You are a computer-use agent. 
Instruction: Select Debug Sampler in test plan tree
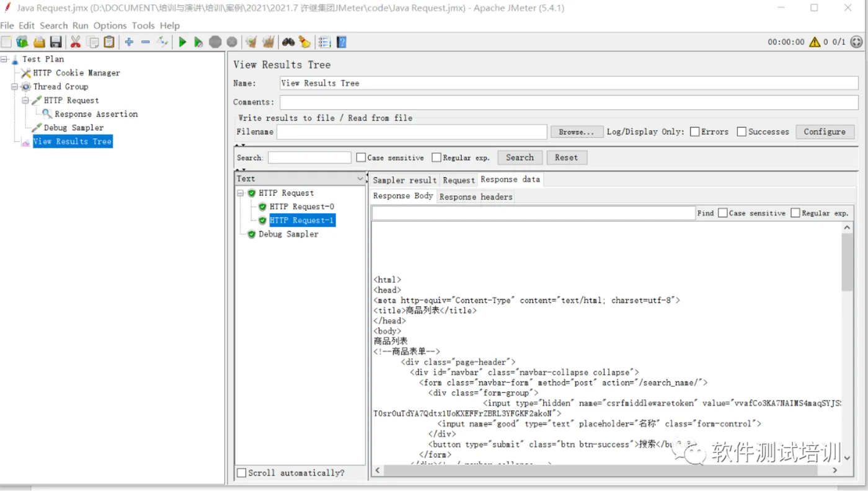click(74, 128)
